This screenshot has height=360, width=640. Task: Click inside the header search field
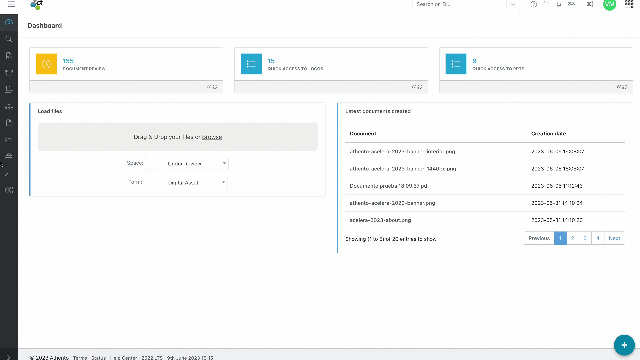(459, 4)
